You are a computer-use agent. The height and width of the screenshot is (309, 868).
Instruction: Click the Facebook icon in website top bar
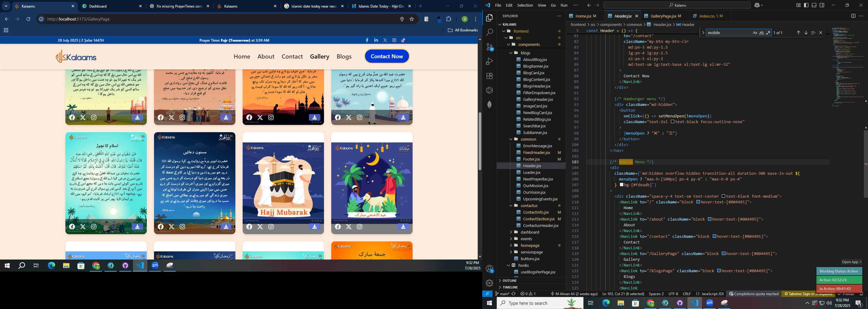367,40
